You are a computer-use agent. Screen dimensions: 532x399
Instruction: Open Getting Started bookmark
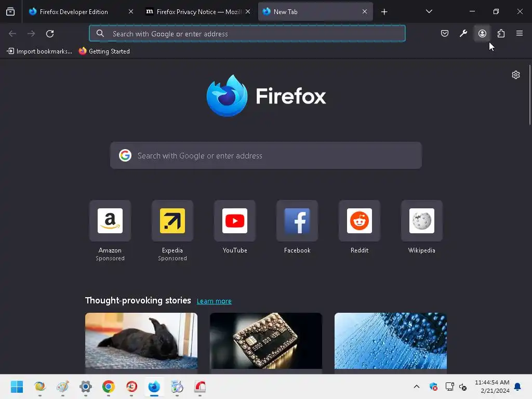coord(104,51)
